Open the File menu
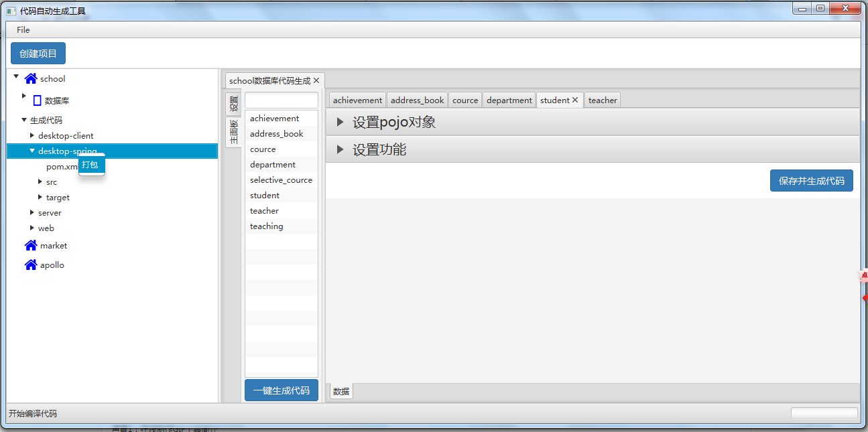 pos(23,29)
